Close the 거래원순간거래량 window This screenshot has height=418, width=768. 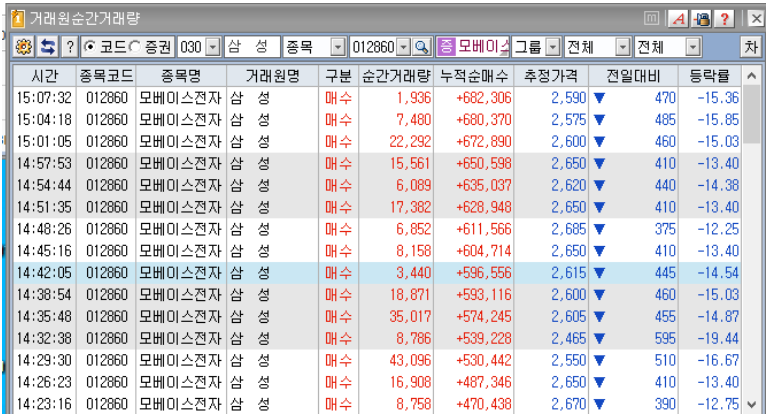756,19
